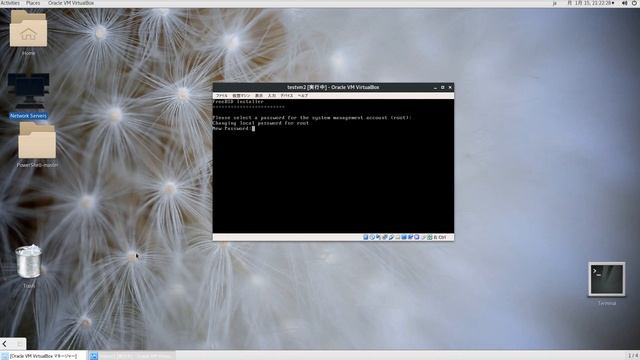Click the shared folders status icon

(397, 237)
